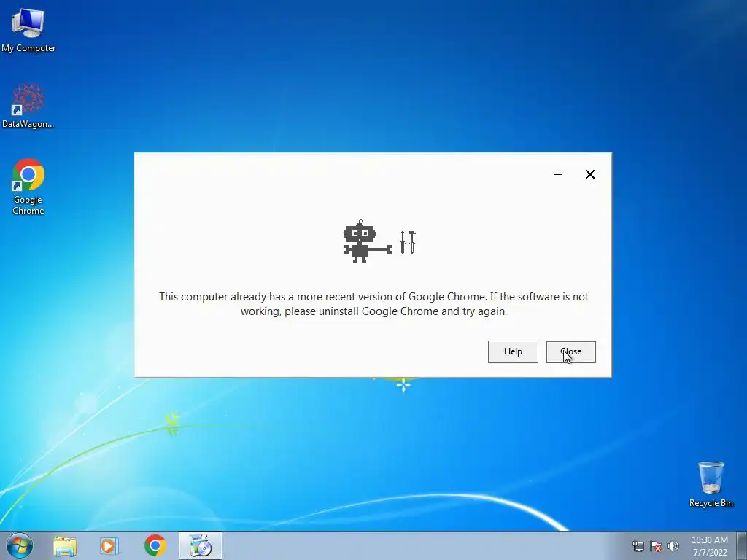Select the Recycle Bin icon
The height and width of the screenshot is (560, 747).
(711, 484)
